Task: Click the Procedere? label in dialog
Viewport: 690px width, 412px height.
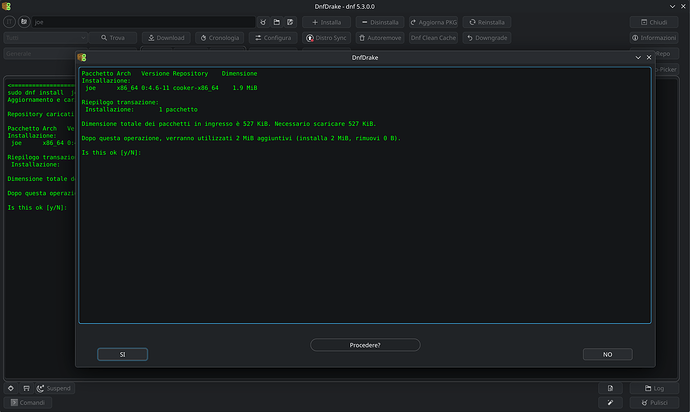Action: tap(365, 345)
